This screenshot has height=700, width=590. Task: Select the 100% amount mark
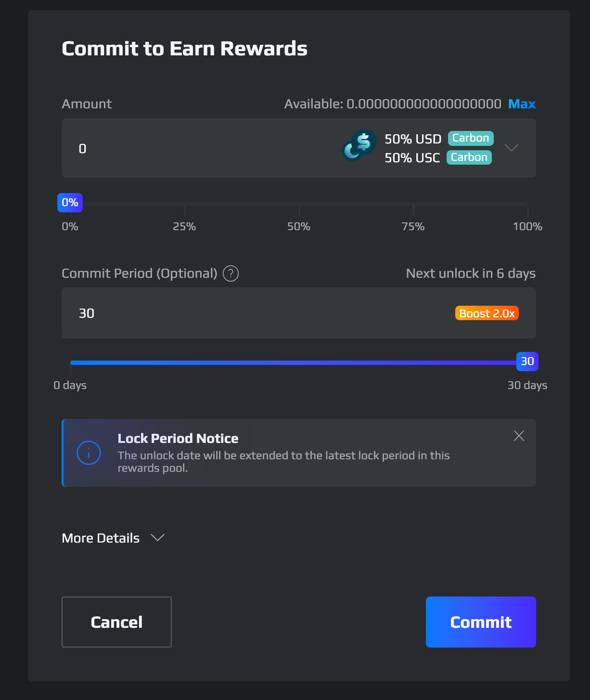(527, 226)
